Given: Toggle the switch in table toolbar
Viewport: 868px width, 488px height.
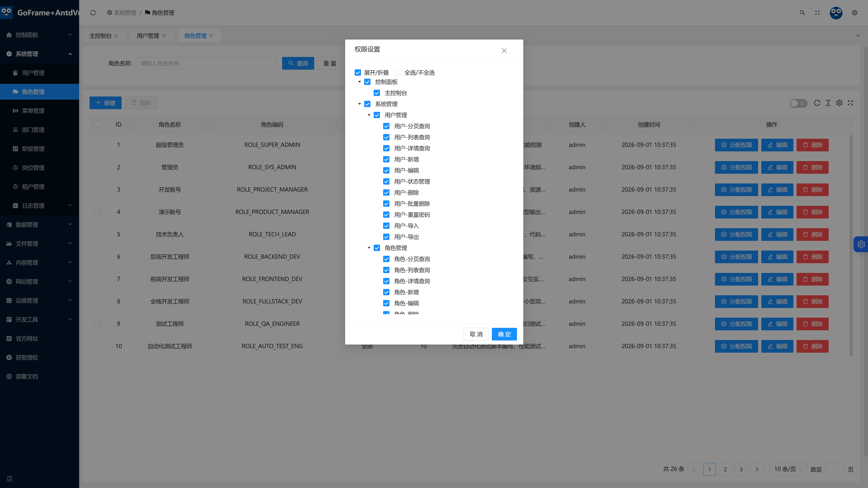Looking at the screenshot, I should 798,103.
